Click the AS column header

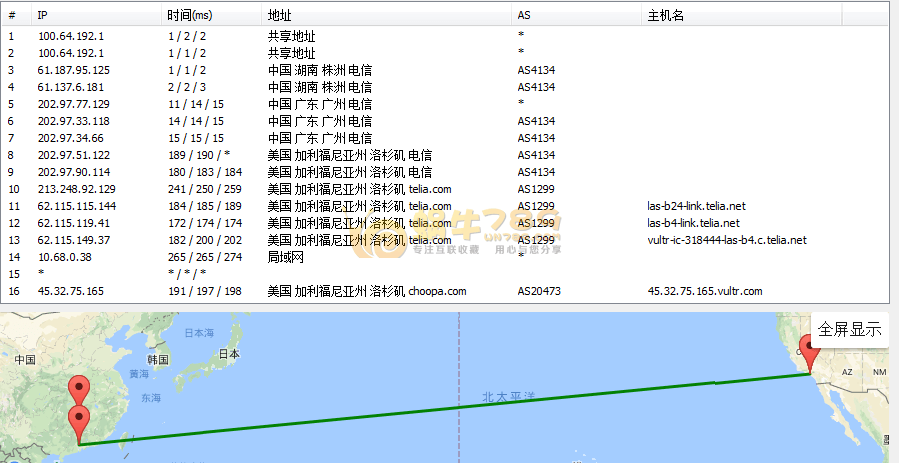point(524,15)
